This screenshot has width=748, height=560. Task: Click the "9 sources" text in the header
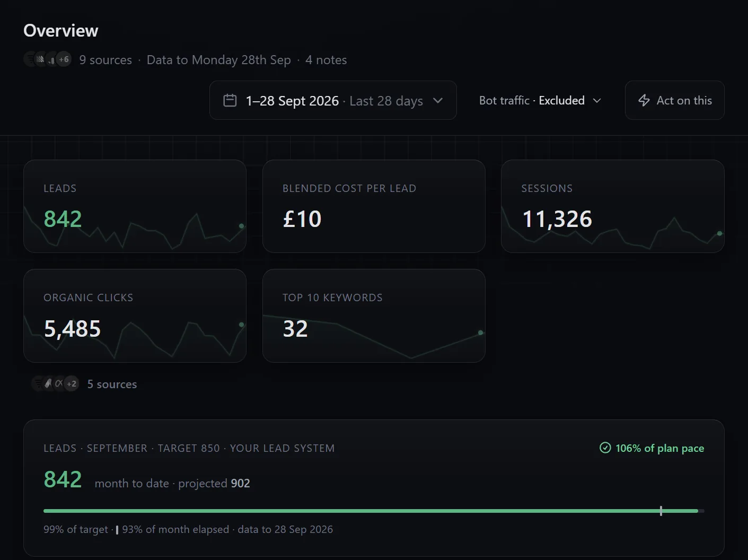click(x=105, y=60)
